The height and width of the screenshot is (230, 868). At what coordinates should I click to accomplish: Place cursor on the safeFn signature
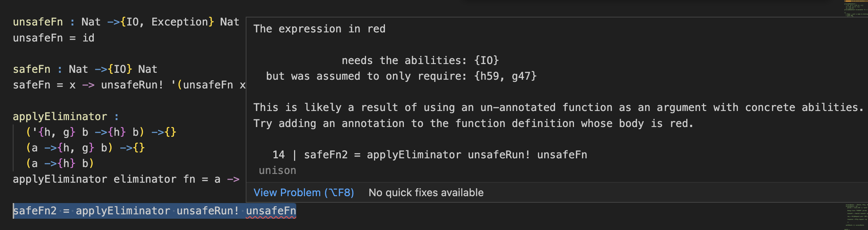pos(84,69)
